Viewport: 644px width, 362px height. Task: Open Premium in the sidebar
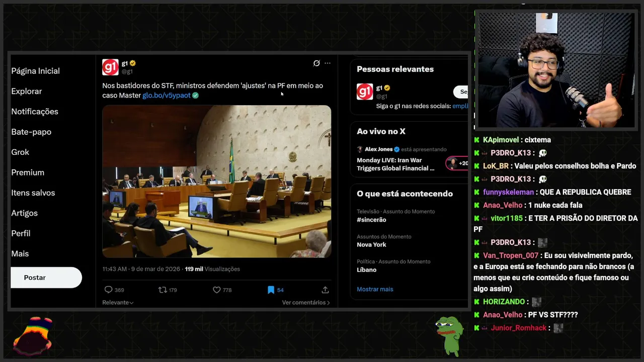coord(28,172)
